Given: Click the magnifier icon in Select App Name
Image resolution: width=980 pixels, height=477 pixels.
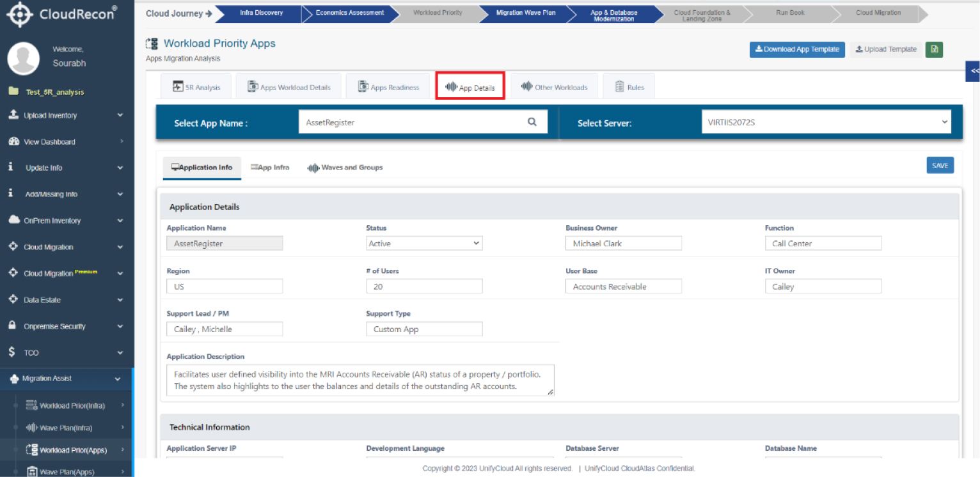Looking at the screenshot, I should [x=532, y=122].
